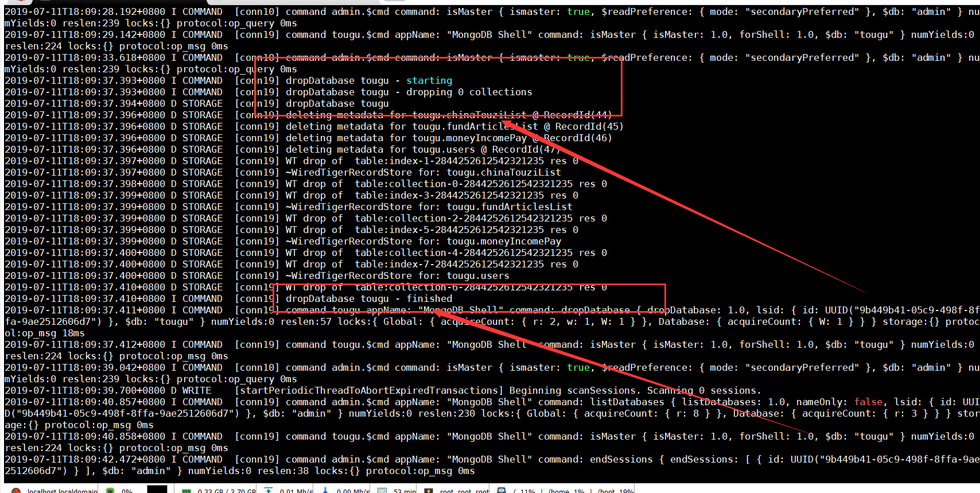Click '~WiredTigerRecordStore for: tougu.chinaTouziList' line

[x=423, y=172]
